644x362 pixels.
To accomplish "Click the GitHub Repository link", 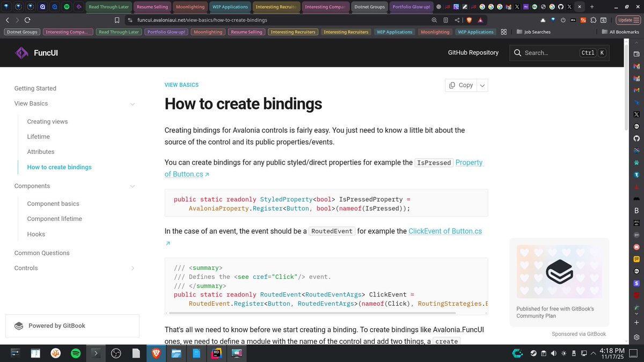I will [473, 53].
